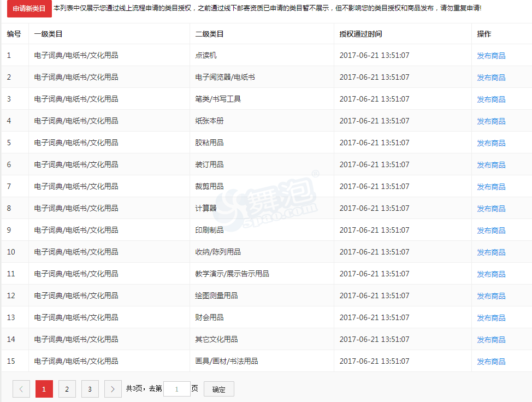Select page 1 in pagination
Screen dimensions: 532x402
[x=44, y=389]
